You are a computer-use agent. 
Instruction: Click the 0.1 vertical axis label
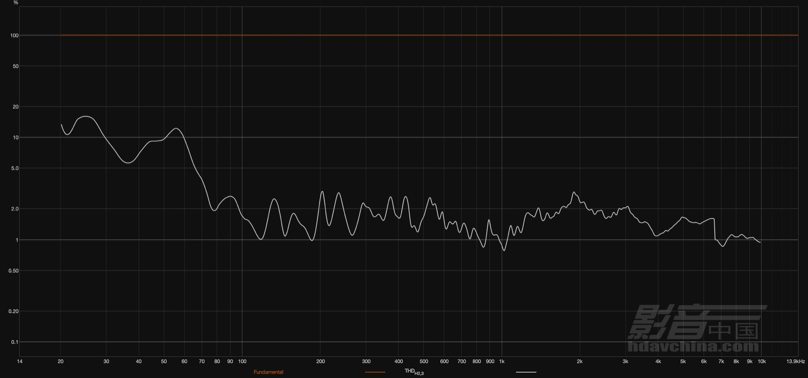point(15,342)
